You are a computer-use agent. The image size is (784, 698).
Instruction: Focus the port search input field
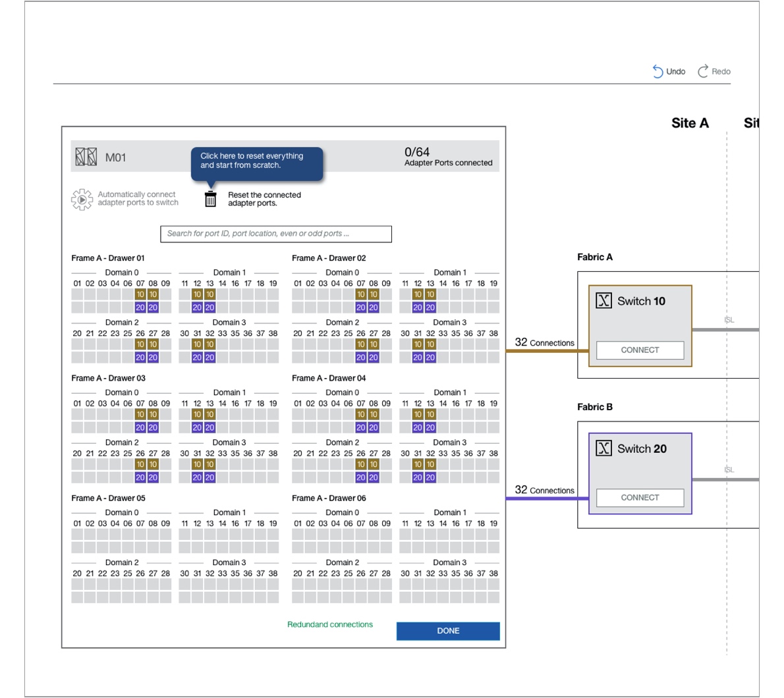tap(275, 234)
